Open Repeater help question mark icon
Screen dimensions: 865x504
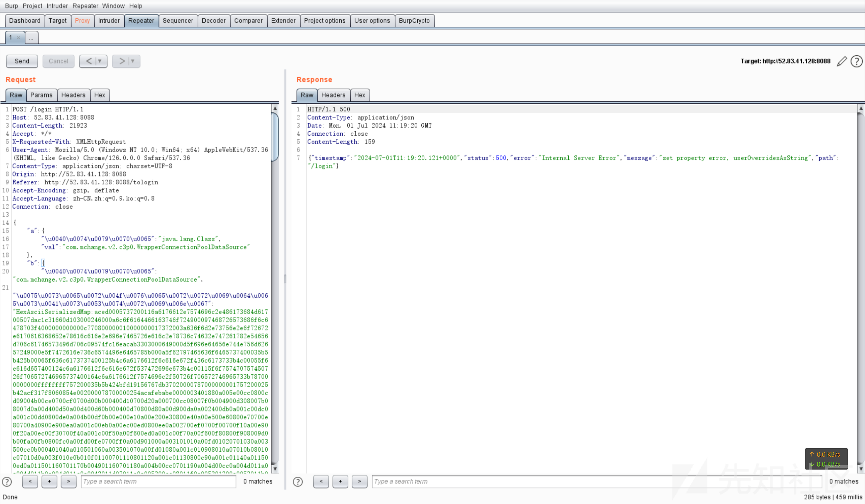coord(857,61)
